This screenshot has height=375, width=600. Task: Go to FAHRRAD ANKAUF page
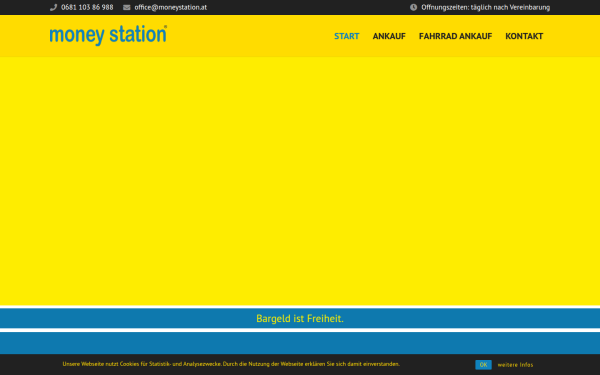tap(455, 36)
